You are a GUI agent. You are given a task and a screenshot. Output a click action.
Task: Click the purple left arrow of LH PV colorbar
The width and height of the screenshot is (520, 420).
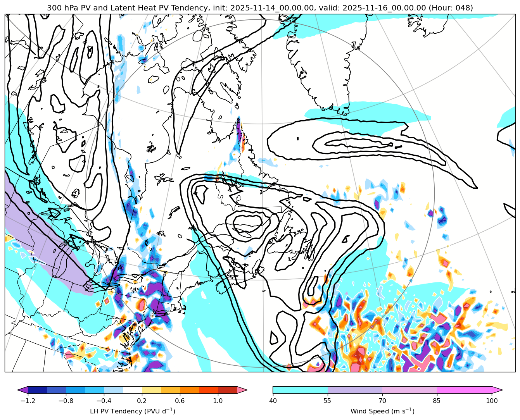23,390
